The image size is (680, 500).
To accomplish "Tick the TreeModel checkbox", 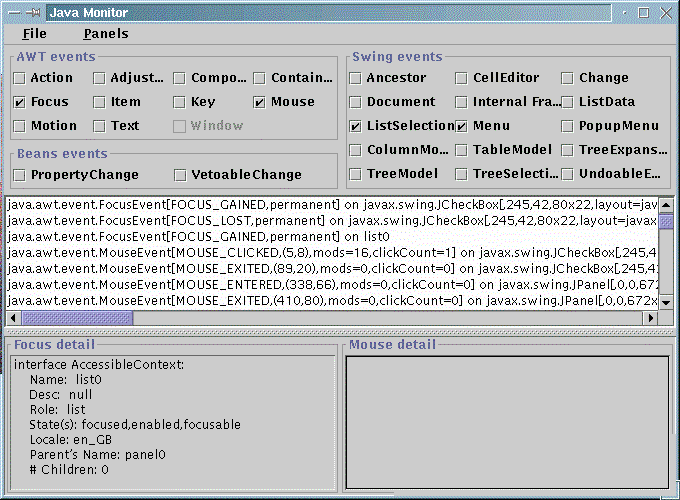I will pos(356,174).
